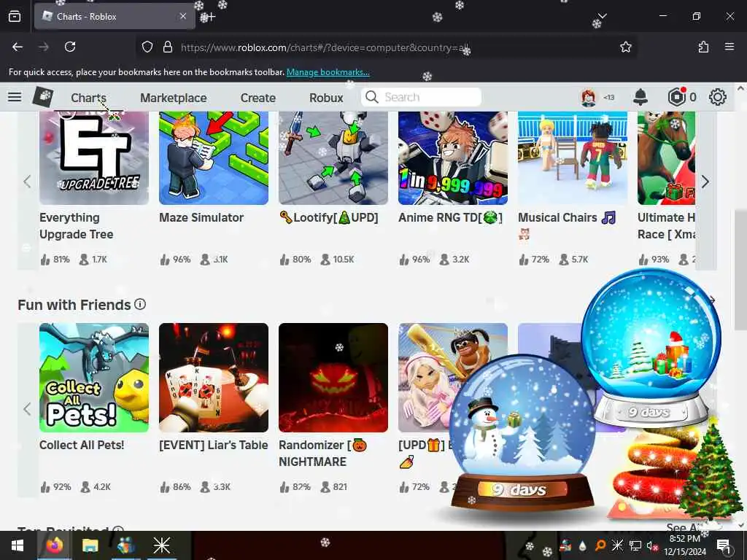The image size is (747, 560).
Task: Open Firefox from the taskbar
Action: click(x=54, y=545)
